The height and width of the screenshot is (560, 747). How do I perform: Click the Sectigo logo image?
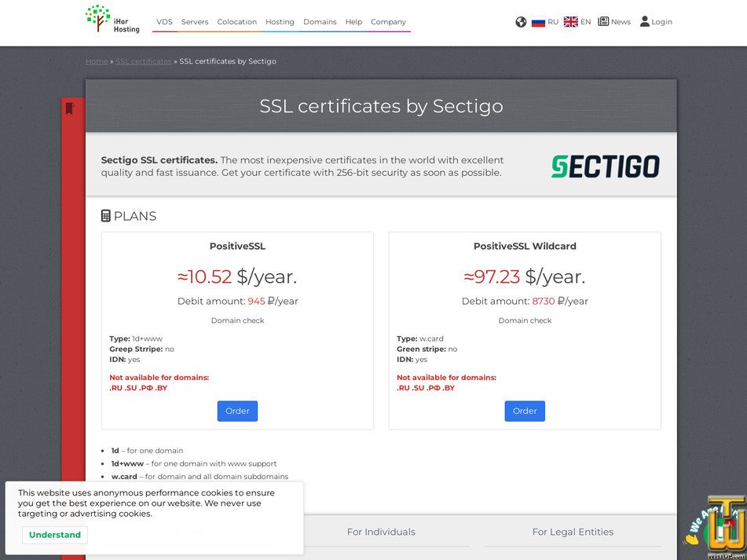(x=605, y=167)
